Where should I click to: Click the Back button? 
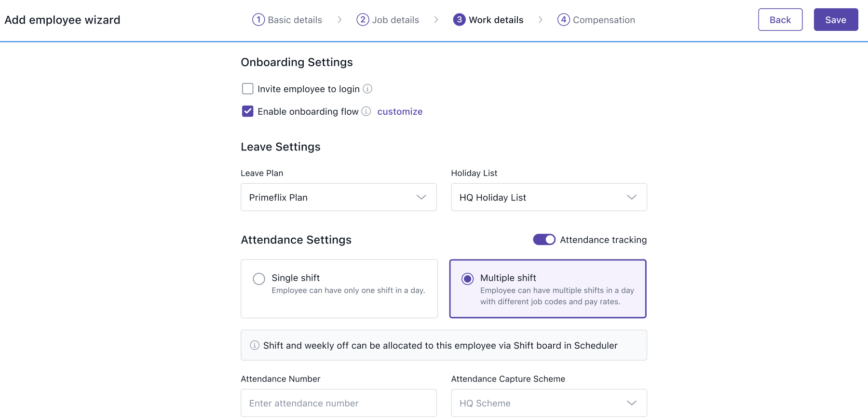coord(780,20)
